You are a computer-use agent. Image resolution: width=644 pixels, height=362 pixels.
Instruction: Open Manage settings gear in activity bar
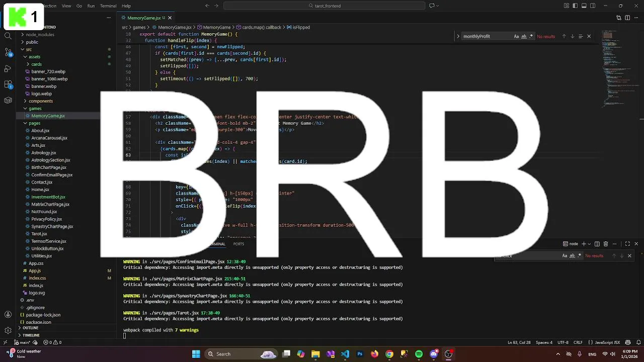pos(8,330)
